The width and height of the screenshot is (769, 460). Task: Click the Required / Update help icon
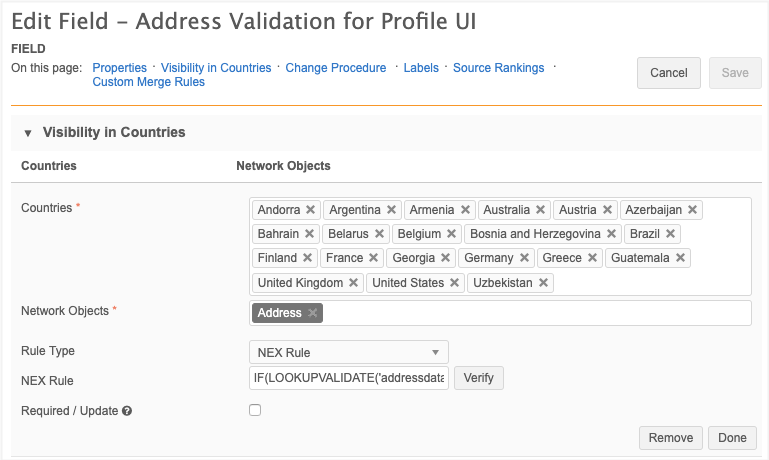[x=127, y=411]
